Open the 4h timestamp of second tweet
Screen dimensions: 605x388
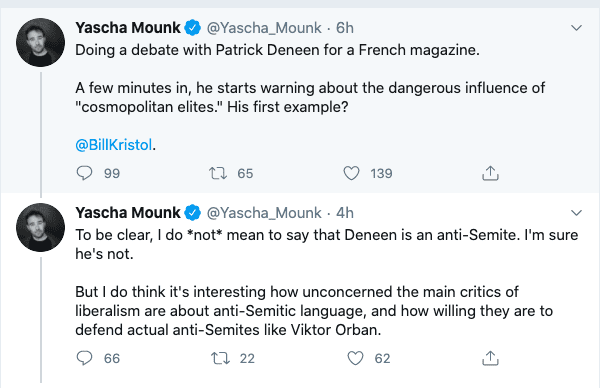345,213
